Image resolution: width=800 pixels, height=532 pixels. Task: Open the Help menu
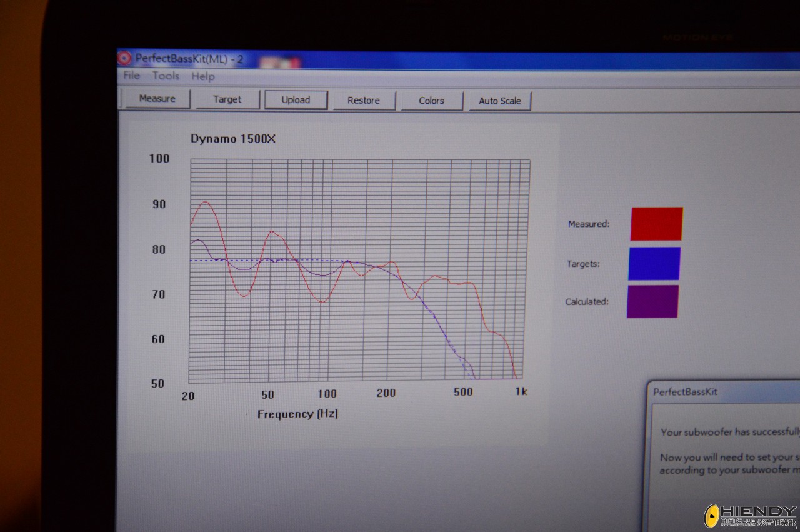coord(203,76)
